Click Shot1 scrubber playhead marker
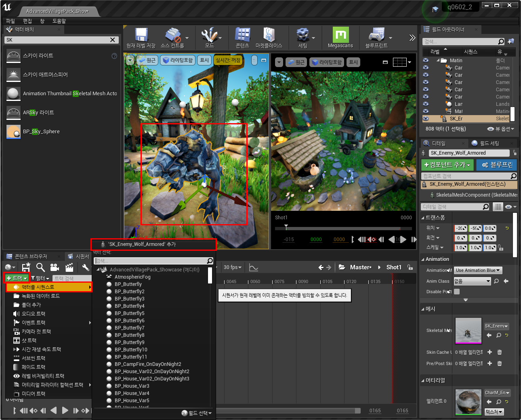Image resolution: width=521 pixels, height=420 pixels. [x=286, y=227]
